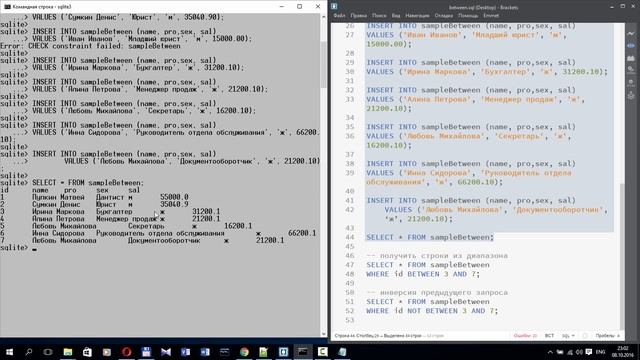
Task: Click the sixth Brackets right-sidebar icon
Action: [x=631, y=96]
